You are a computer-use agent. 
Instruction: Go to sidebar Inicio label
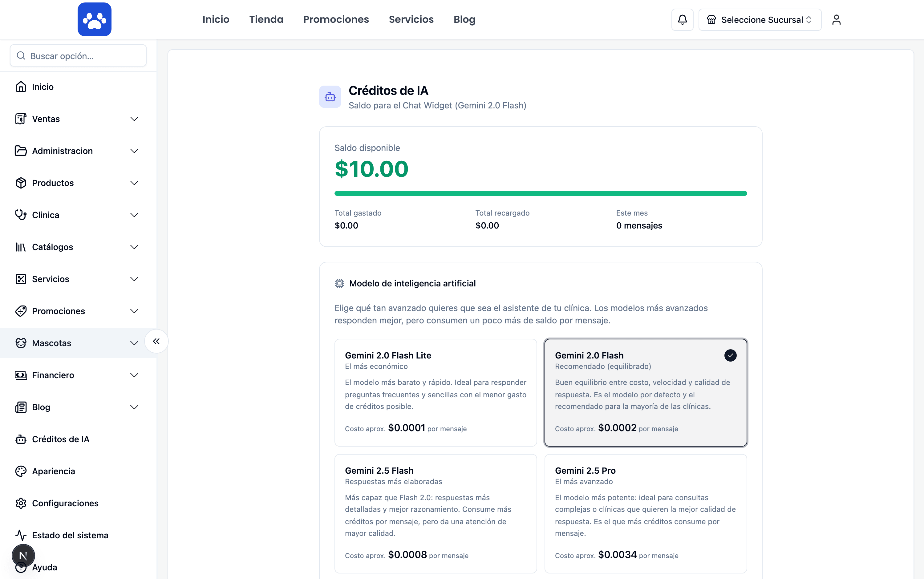tap(43, 87)
